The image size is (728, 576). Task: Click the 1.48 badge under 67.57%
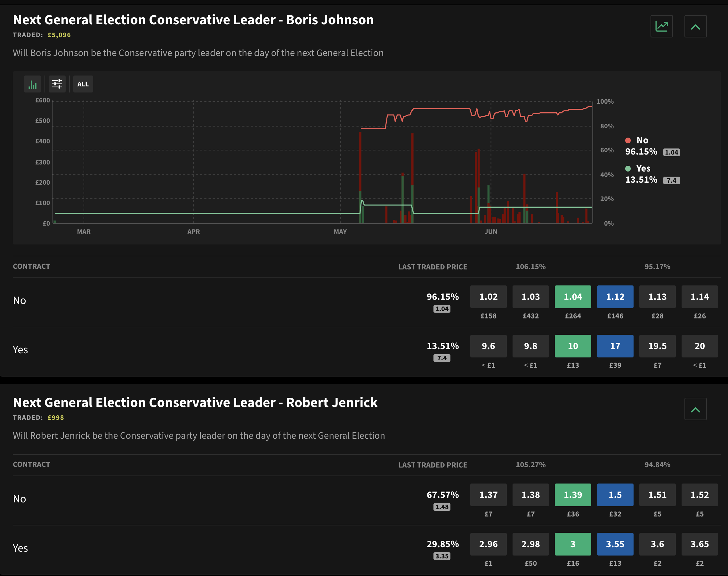[442, 507]
